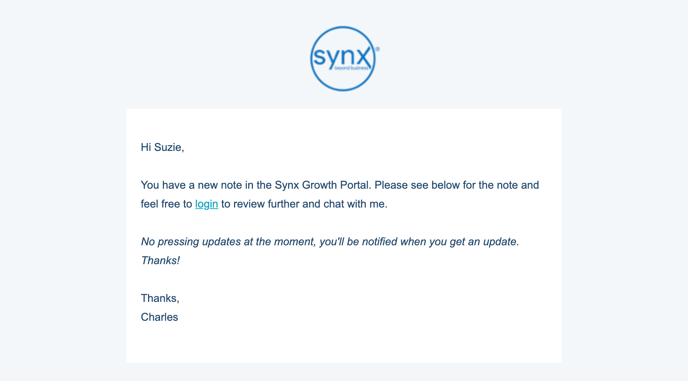Click the words 'feel free to'
Viewport: 688px width, 381px height.
click(166, 204)
